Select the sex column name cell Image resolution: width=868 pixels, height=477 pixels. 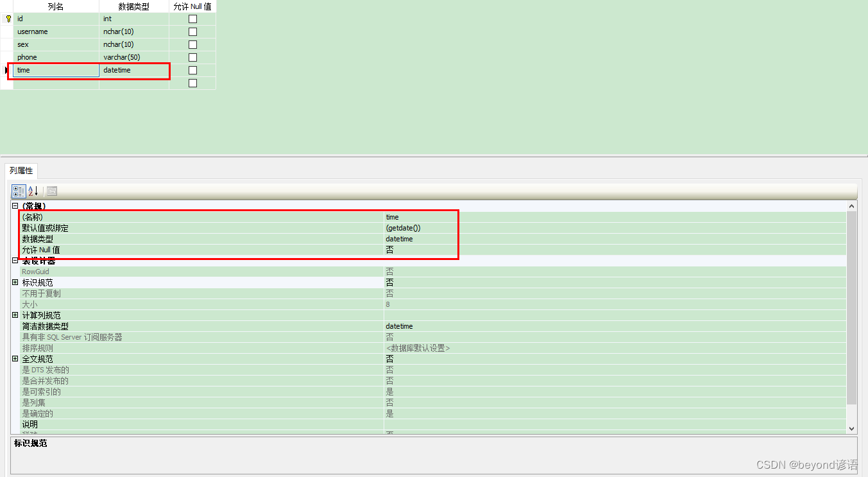click(56, 44)
